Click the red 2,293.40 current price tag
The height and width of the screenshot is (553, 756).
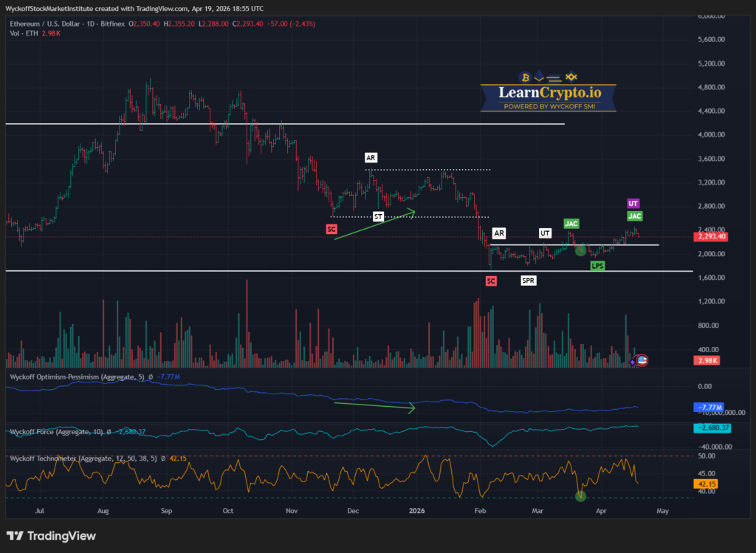712,238
